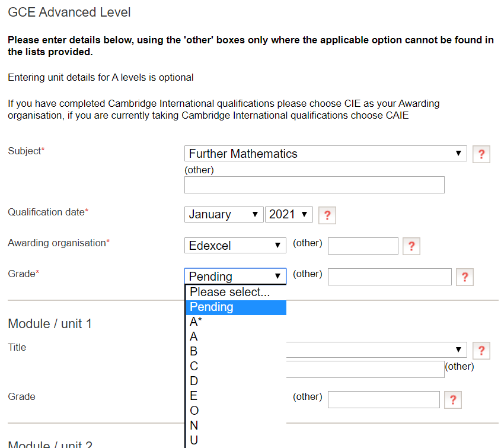501x448 pixels.
Task: Select grade A* from the list
Action: point(196,322)
